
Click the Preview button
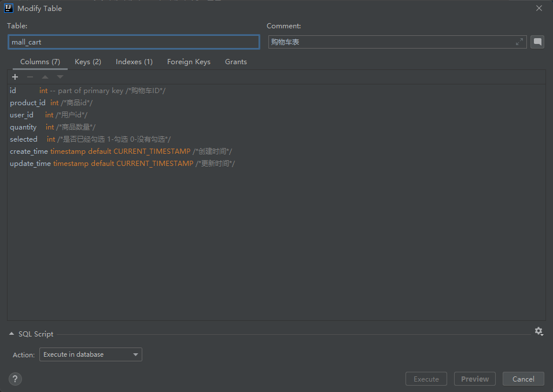(x=475, y=379)
